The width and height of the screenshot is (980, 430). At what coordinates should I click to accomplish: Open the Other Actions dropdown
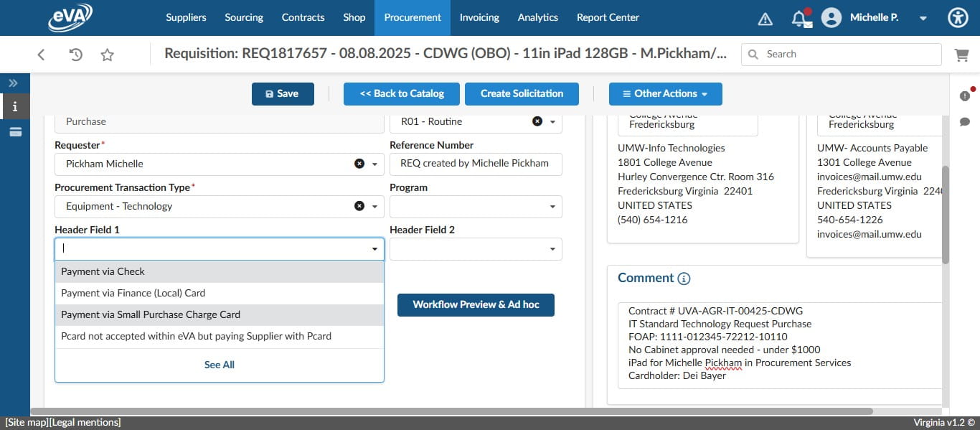coord(665,93)
